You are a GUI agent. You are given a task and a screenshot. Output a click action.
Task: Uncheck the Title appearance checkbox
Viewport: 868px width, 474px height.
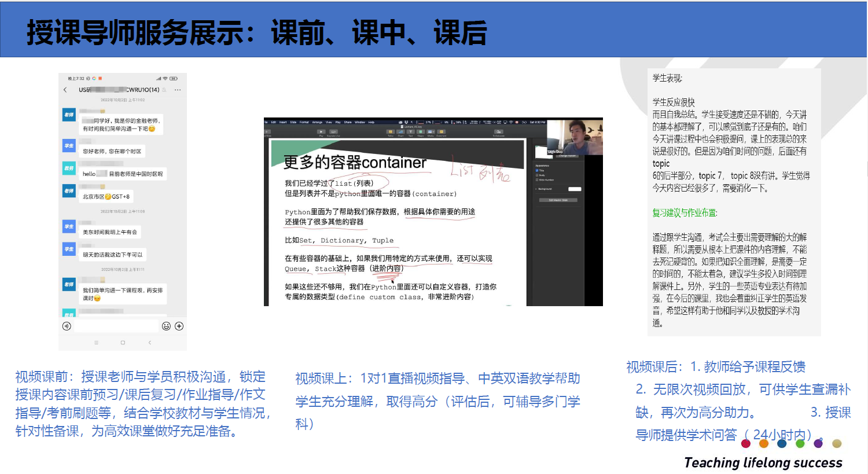(537, 171)
